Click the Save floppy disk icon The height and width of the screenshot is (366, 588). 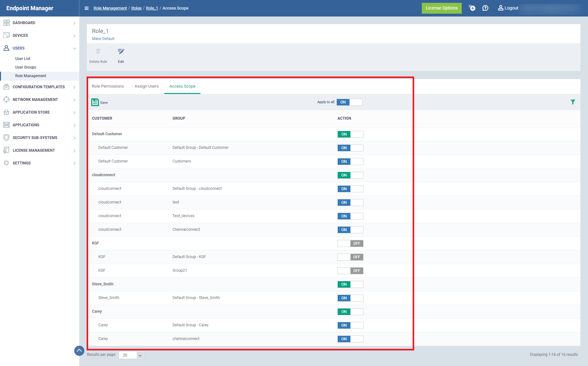pyautogui.click(x=95, y=102)
